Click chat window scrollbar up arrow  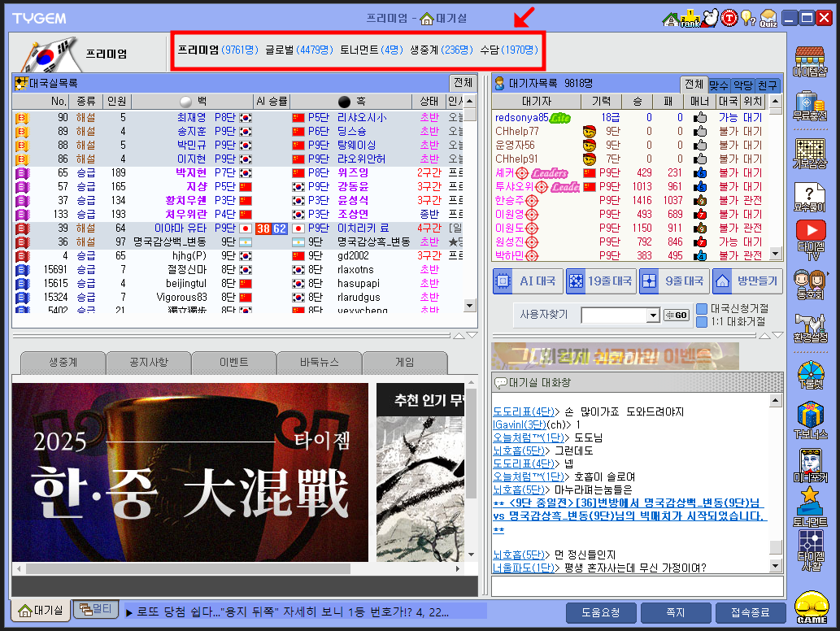pos(775,400)
